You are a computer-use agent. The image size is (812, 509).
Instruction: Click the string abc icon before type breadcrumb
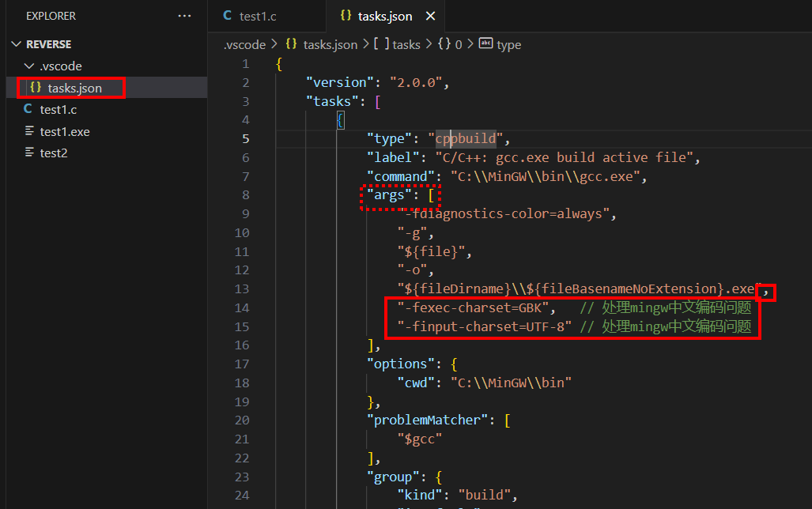[485, 43]
